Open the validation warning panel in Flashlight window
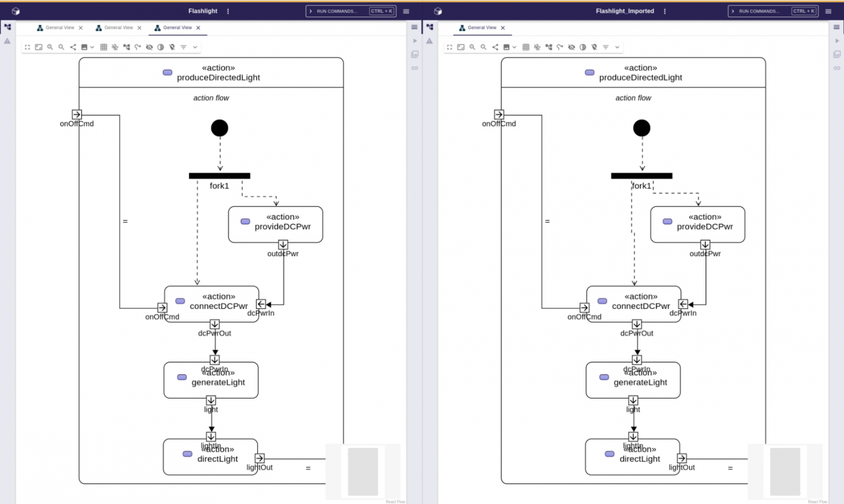The height and width of the screenshot is (504, 844). (7, 41)
